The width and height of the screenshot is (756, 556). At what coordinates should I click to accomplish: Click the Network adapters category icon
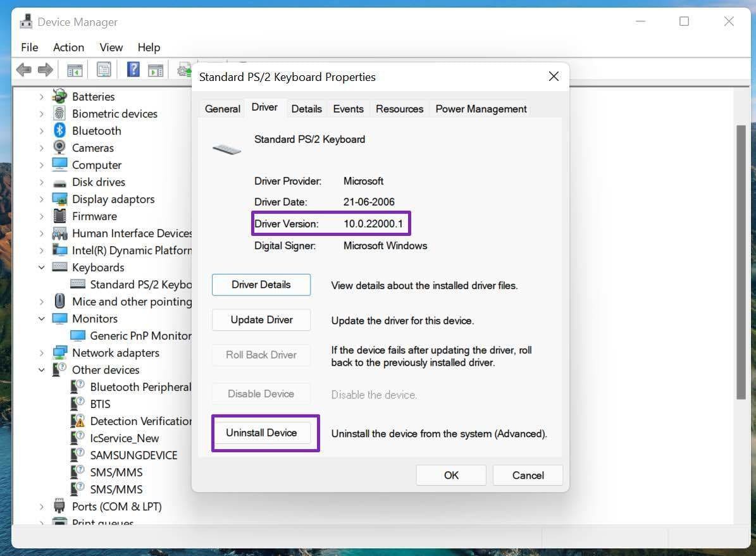coord(59,352)
